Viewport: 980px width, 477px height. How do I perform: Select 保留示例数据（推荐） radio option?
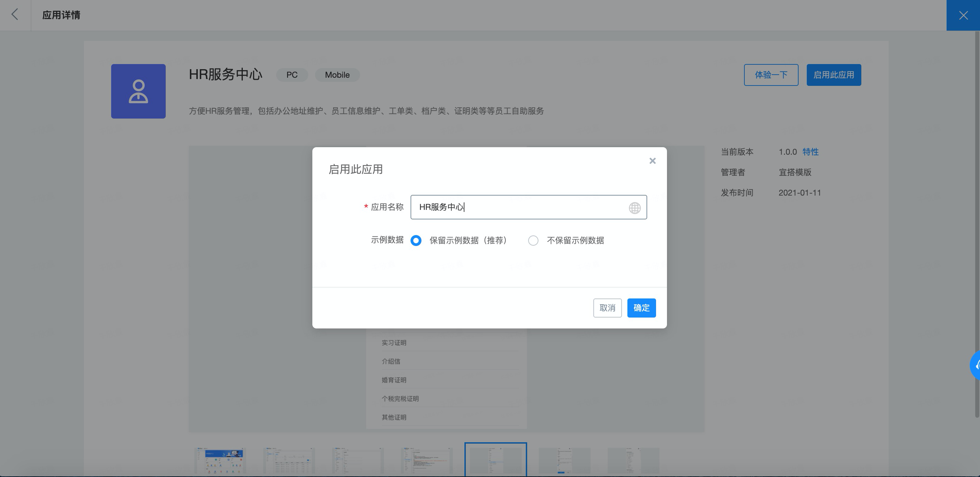pyautogui.click(x=416, y=241)
